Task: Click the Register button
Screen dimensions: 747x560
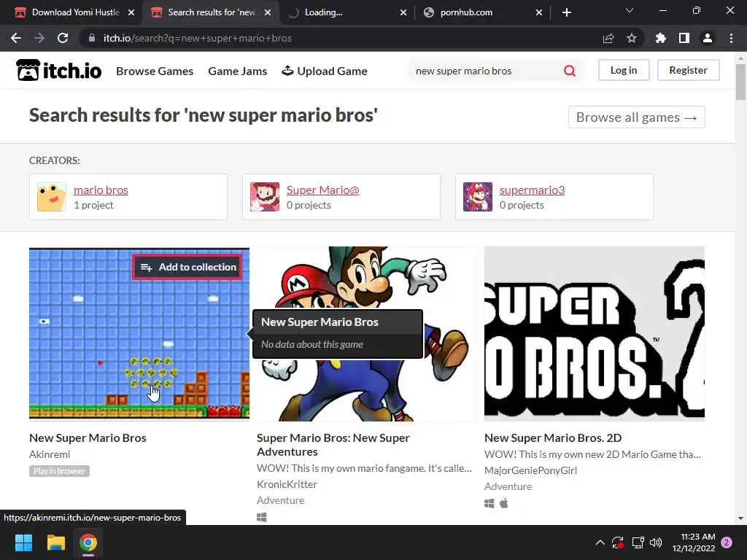Action: 688,70
